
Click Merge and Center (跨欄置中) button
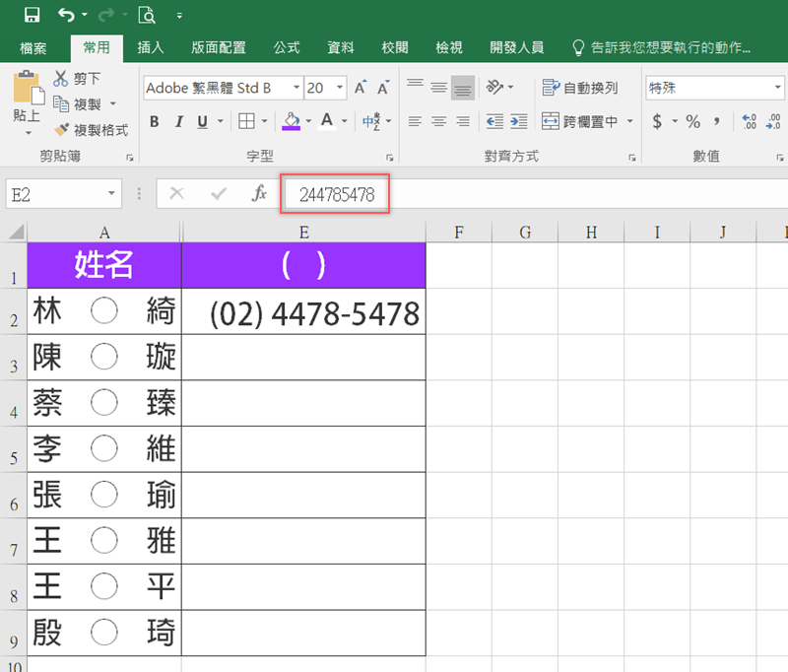tap(580, 122)
